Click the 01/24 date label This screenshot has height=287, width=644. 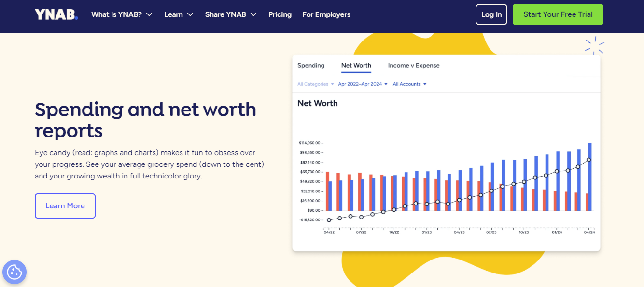pos(557,232)
